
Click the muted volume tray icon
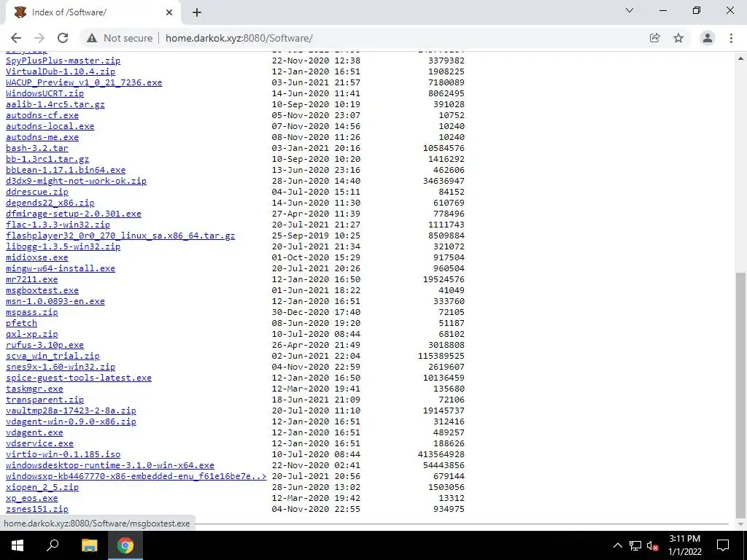click(x=652, y=545)
